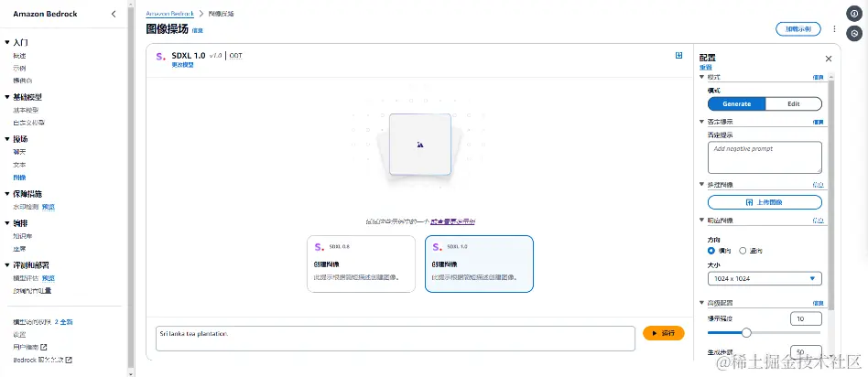This screenshot has width=868, height=377.
Task: Collapse the section containing 方向 and 大小
Action: coord(702,221)
